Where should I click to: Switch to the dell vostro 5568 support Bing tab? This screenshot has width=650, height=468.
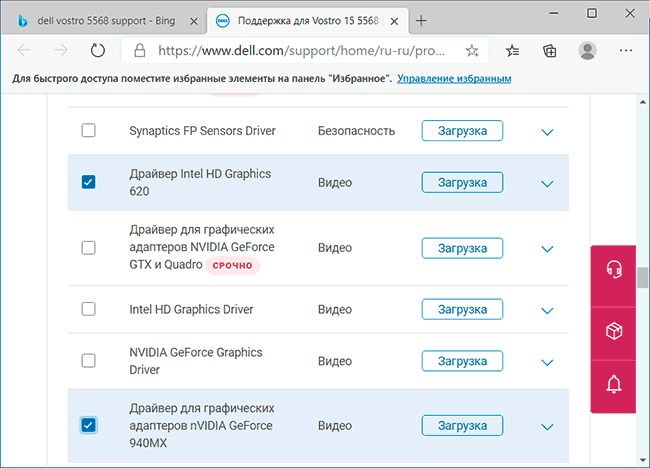(104, 21)
